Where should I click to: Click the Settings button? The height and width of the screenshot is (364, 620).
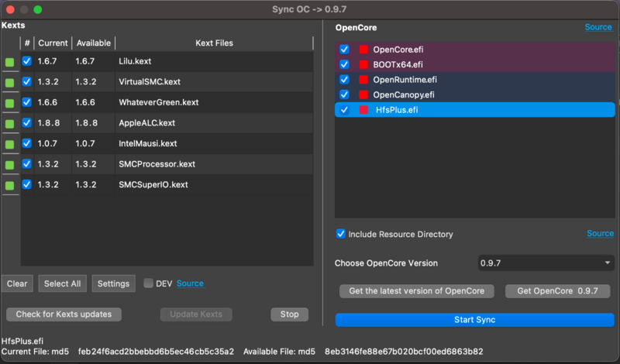[113, 283]
